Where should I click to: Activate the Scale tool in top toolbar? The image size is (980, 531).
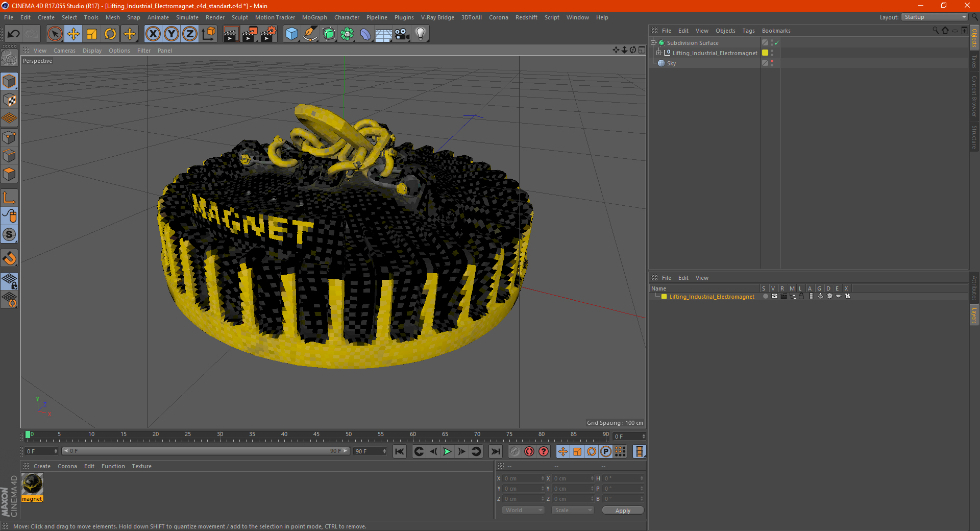(x=92, y=34)
